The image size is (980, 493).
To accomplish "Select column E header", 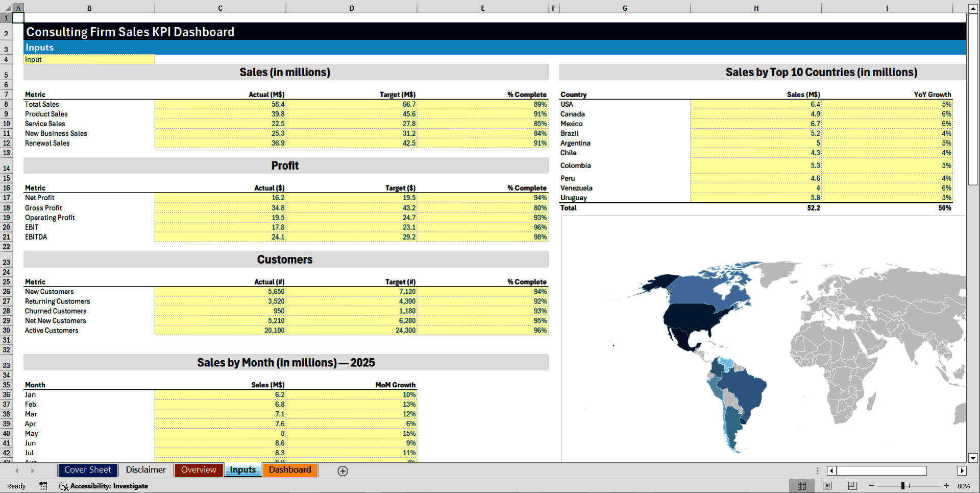I will 483,8.
